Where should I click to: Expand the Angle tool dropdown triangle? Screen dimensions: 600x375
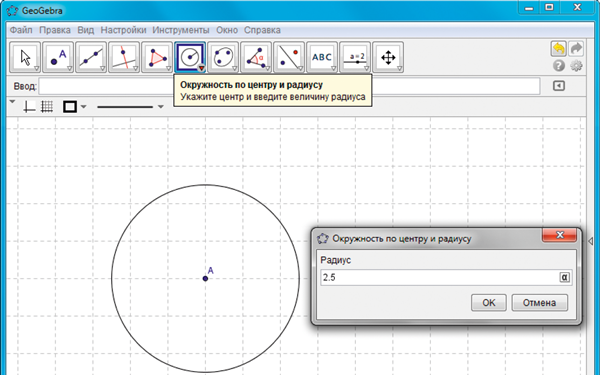coord(267,68)
